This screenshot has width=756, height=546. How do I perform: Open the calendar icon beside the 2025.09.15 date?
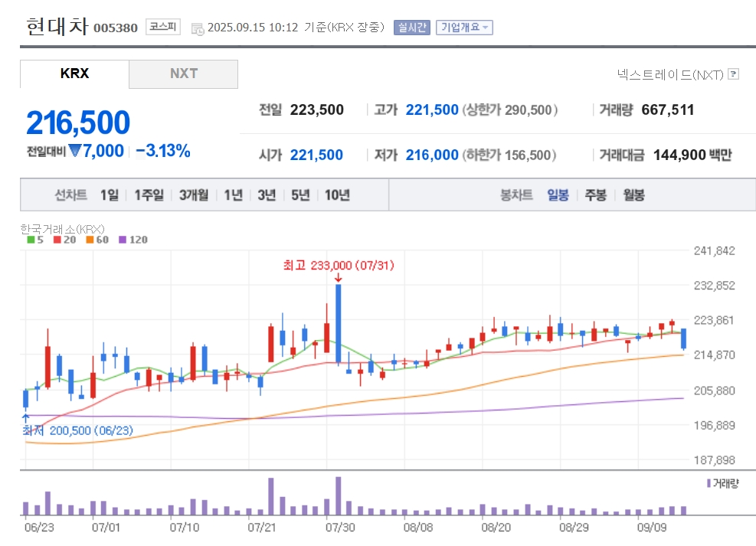198,28
